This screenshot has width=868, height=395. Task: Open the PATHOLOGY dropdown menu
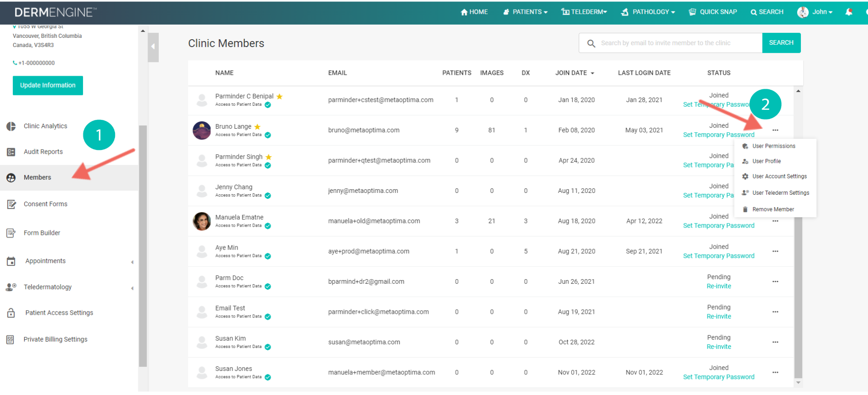(648, 12)
